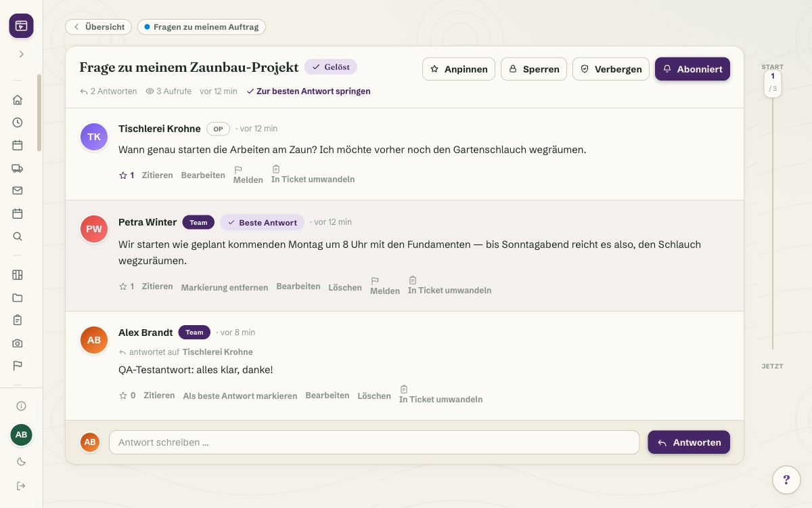812x508 pixels.
Task: Convert Petra Winter's answer into ticket
Action: click(x=449, y=286)
